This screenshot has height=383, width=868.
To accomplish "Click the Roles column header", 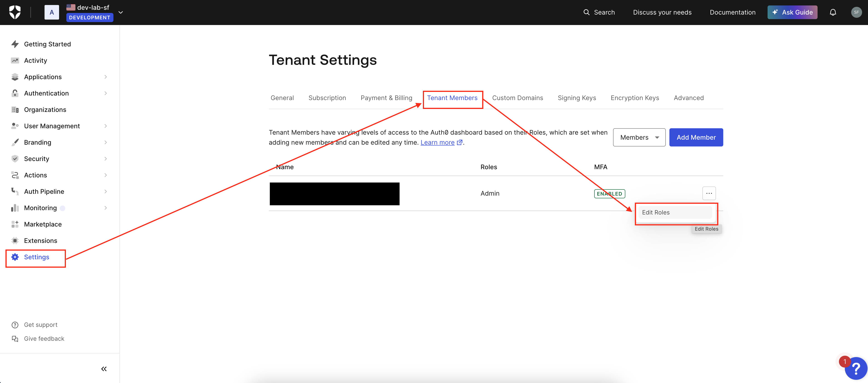I will [489, 167].
